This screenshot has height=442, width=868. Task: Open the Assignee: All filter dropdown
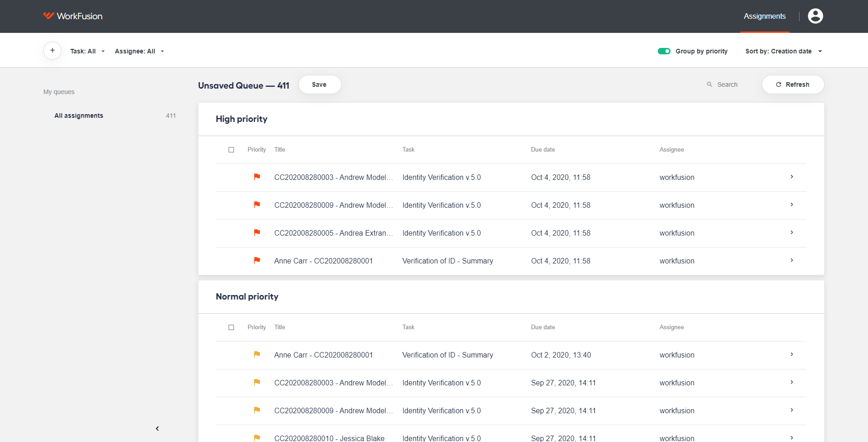click(x=140, y=51)
